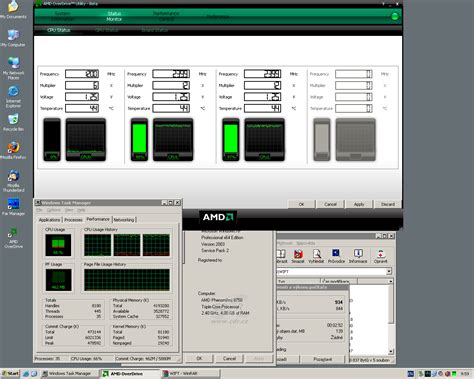Screen dimensions: 474x379
Task: Click WinRAR Smazat (delete) toolbar icon
Action: tap(298, 256)
